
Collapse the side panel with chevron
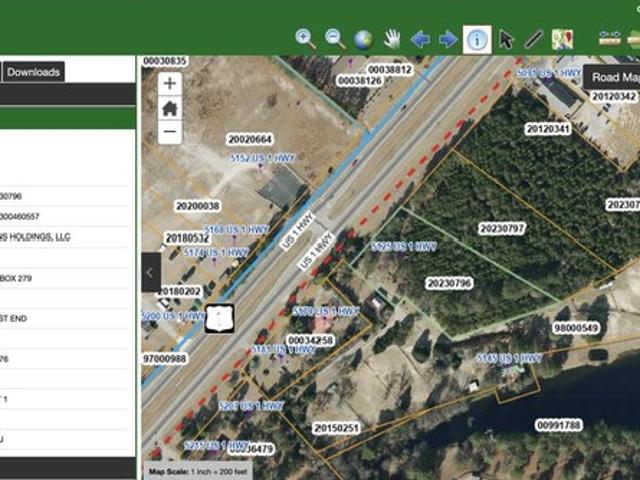point(151,272)
